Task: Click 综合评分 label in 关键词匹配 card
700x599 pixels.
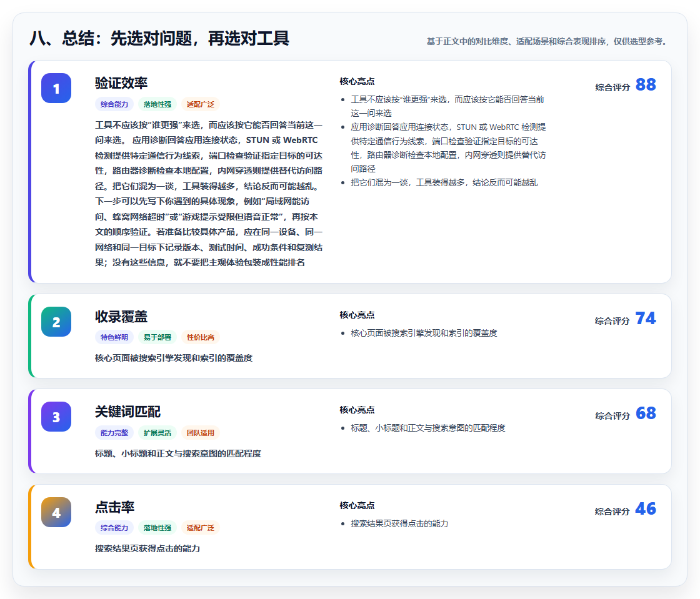Action: click(x=612, y=416)
